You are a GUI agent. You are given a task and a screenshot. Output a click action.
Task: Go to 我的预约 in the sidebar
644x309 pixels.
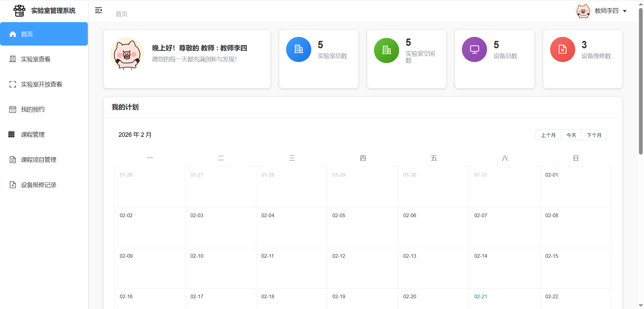[x=44, y=109]
